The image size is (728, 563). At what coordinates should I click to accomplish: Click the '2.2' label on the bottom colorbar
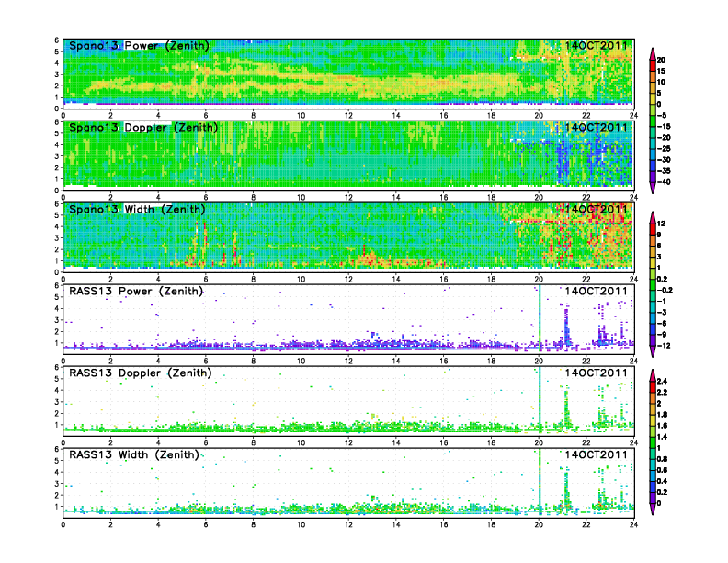(x=663, y=393)
